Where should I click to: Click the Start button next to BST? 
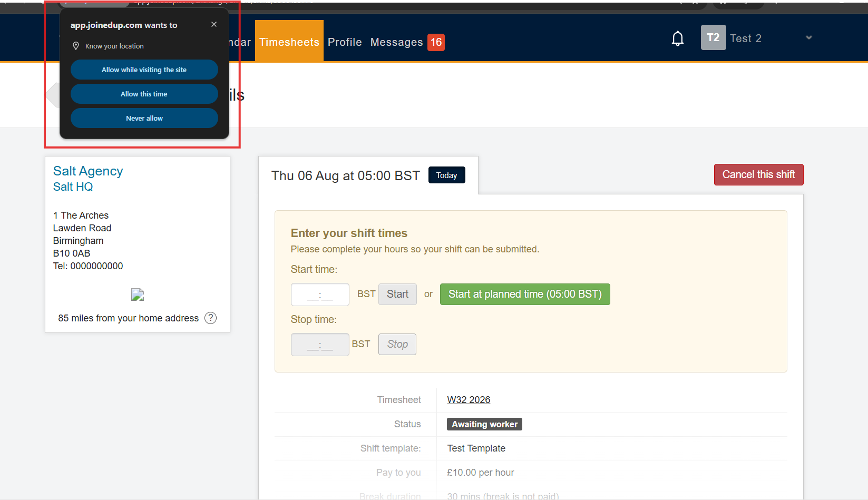pos(397,294)
